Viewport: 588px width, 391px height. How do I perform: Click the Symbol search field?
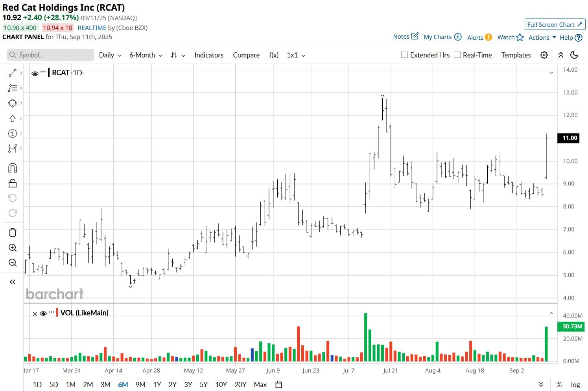[x=51, y=55]
